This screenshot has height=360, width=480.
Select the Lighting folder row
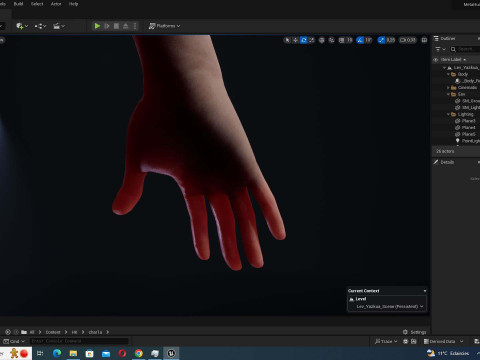(x=456, y=114)
